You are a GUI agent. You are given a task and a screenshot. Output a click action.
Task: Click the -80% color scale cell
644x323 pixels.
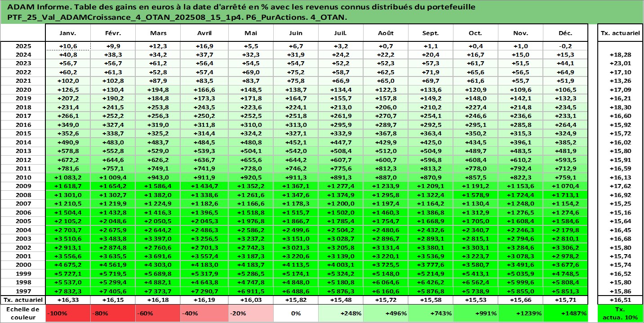pyautogui.click(x=113, y=313)
